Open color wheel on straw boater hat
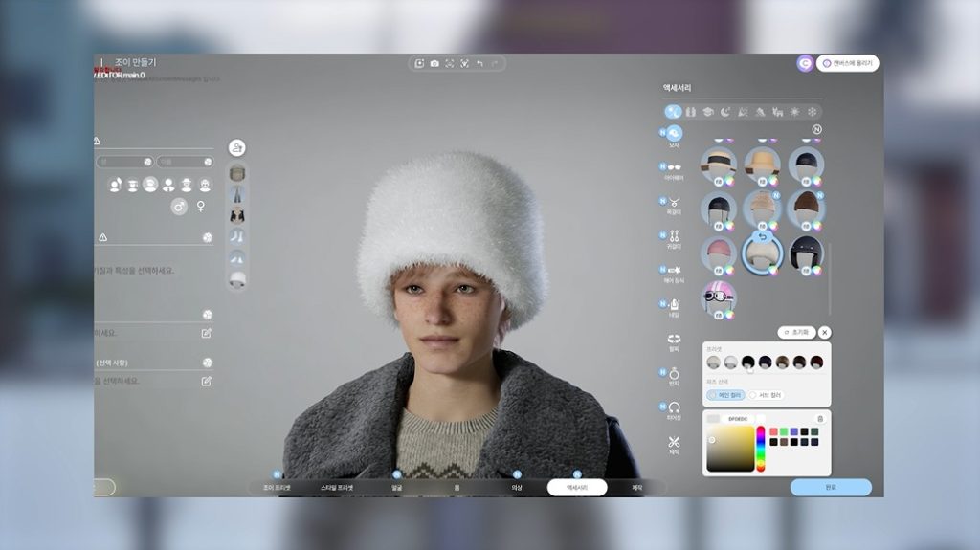980x550 pixels. [729, 181]
